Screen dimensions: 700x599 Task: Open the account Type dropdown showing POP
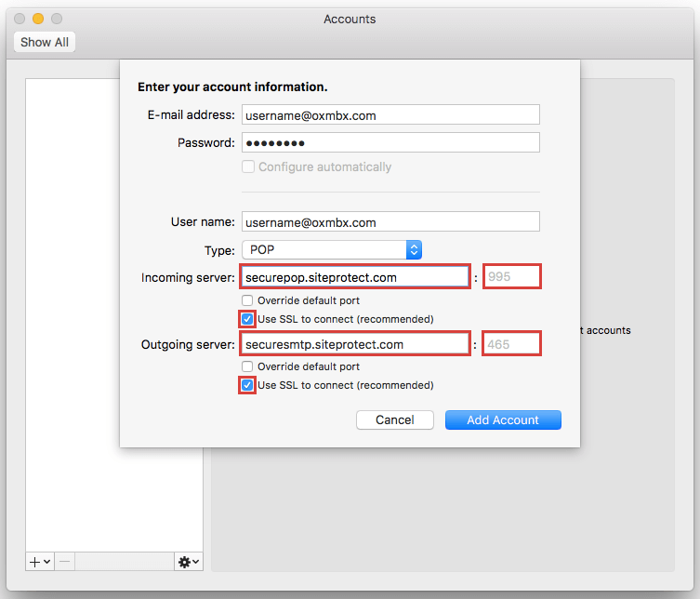332,249
